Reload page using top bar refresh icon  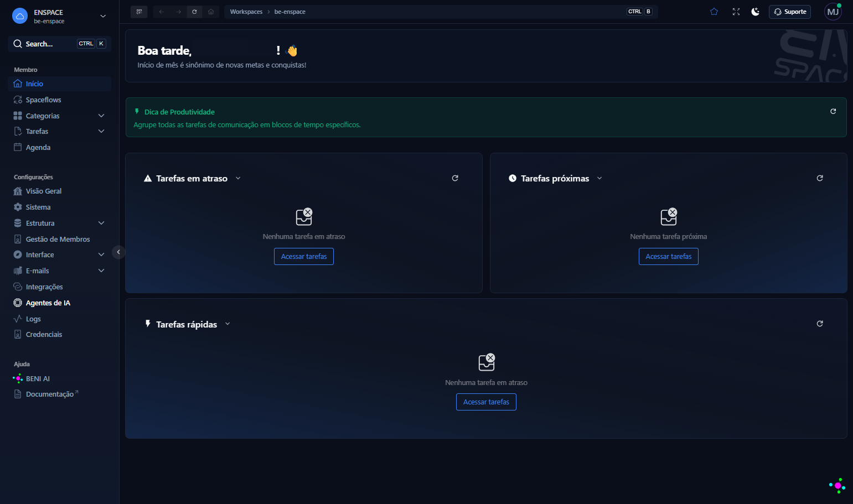(x=194, y=12)
